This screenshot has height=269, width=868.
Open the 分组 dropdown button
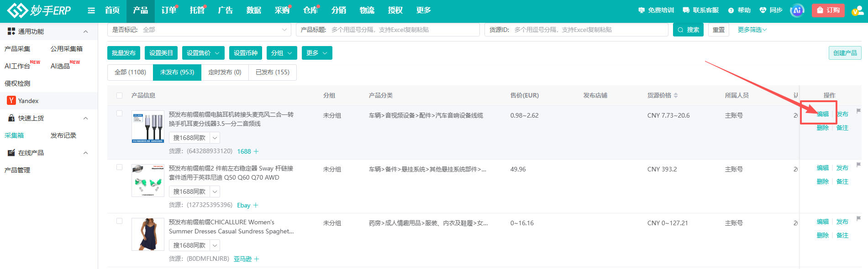pos(282,53)
